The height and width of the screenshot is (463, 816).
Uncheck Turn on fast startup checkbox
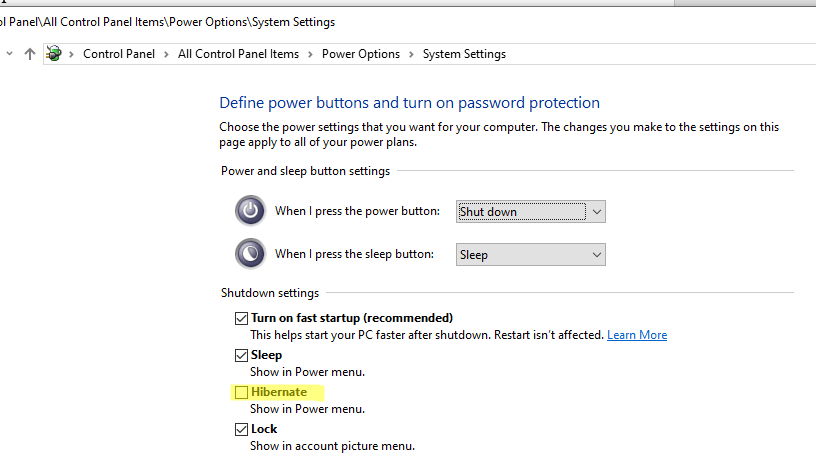tap(241, 318)
